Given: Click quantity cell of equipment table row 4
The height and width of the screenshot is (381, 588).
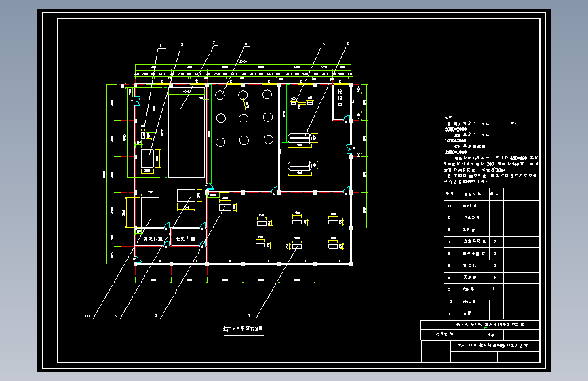Looking at the screenshot, I should point(496,277).
